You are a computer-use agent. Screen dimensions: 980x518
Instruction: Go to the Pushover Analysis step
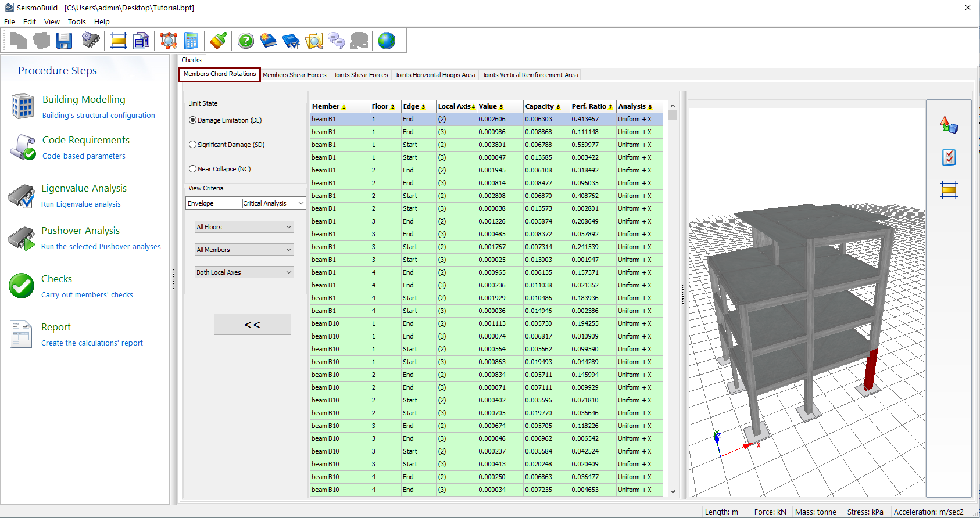[80, 231]
